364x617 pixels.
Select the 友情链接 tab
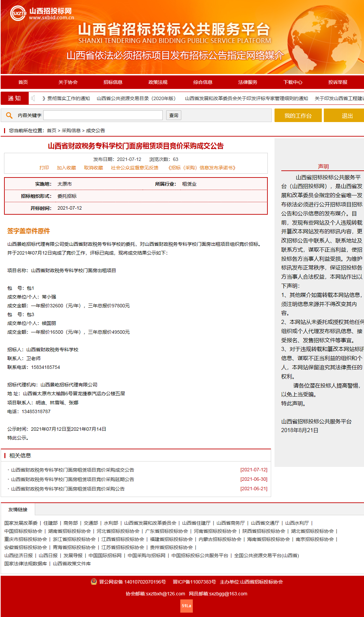[18, 509]
